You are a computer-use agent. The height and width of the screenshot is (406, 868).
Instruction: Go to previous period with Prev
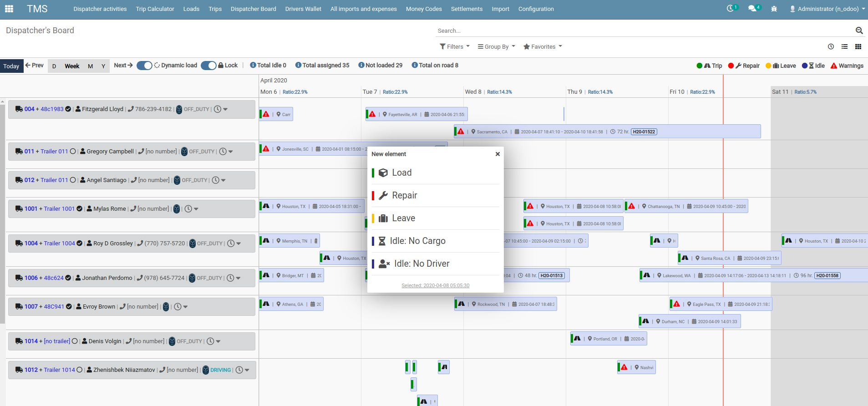pos(35,66)
